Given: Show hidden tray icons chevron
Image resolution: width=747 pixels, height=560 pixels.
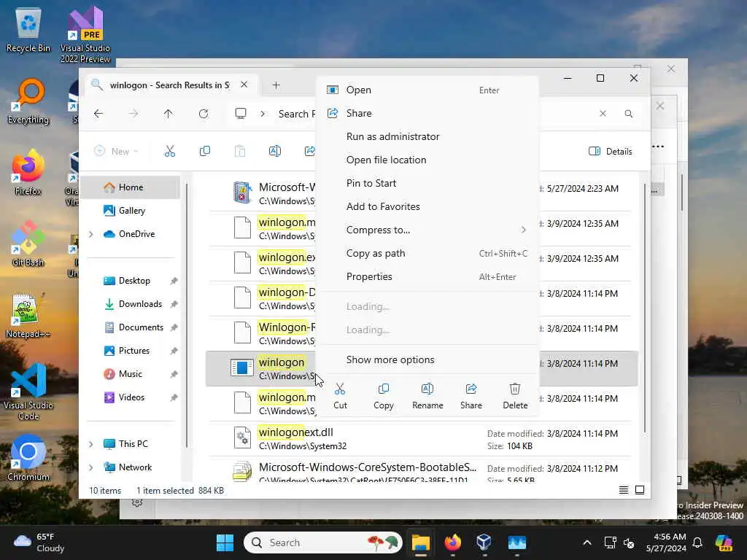Looking at the screenshot, I should click(x=587, y=542).
